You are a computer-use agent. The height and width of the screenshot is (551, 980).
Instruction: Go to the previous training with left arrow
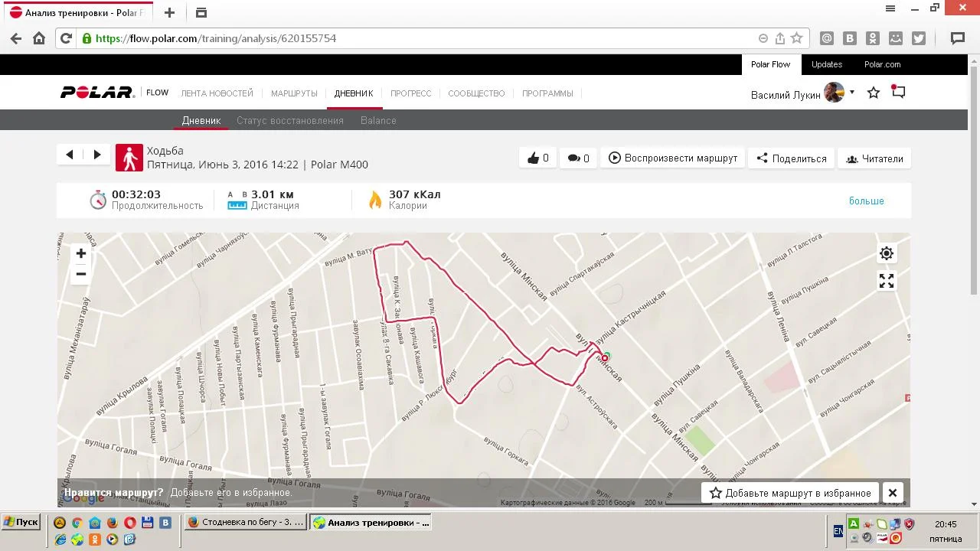click(70, 155)
